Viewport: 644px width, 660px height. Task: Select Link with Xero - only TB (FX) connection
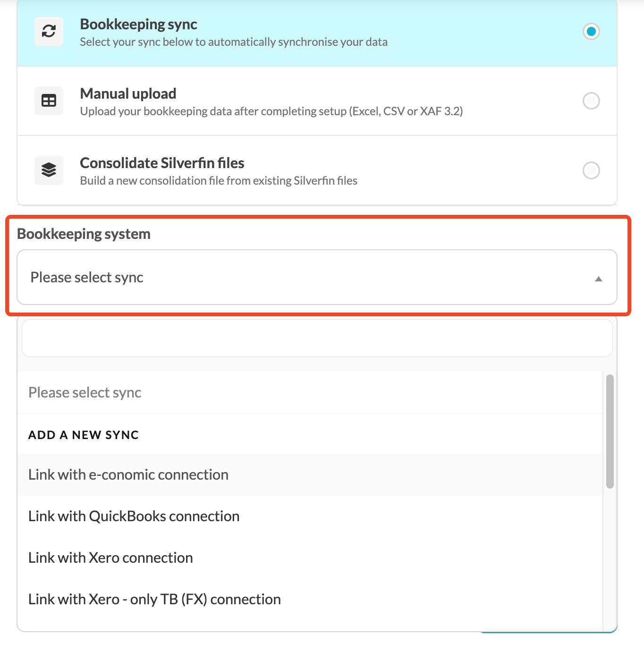[x=310, y=599]
